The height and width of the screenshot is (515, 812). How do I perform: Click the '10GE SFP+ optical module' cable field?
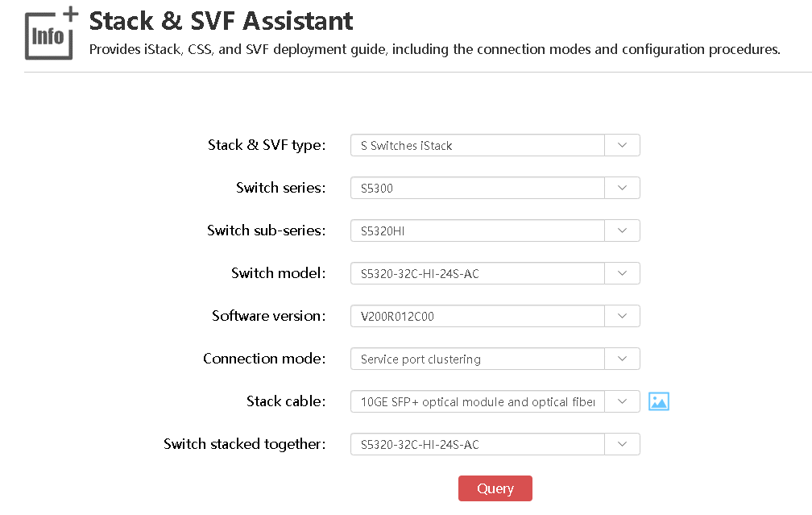[478, 401]
